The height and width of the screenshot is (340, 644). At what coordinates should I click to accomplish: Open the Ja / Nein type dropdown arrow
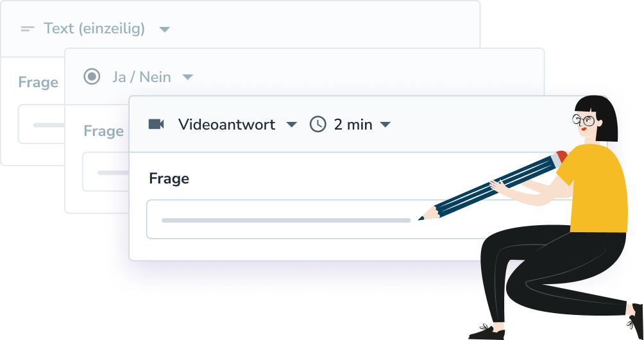tap(187, 77)
